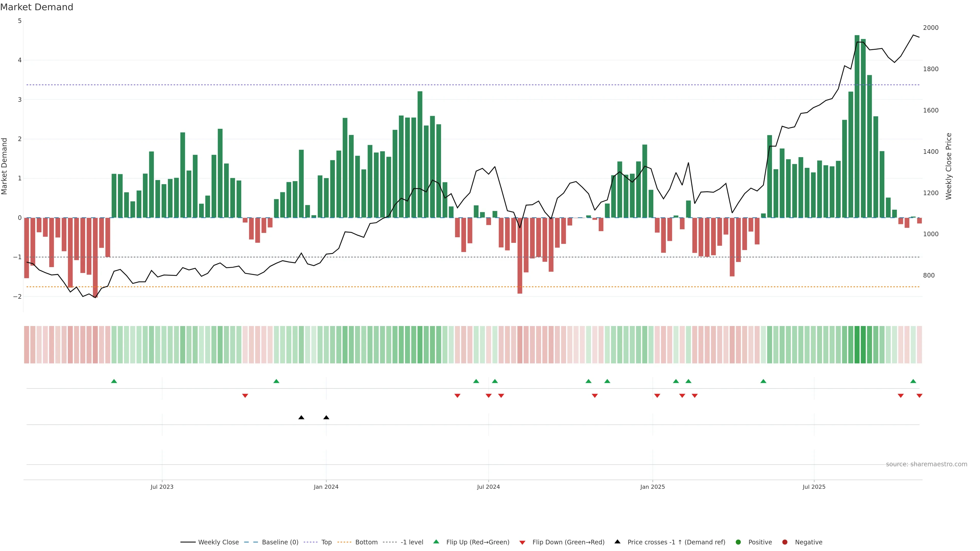Click the Jan 2025 x-axis label
The image size is (980, 551).
pyautogui.click(x=652, y=487)
